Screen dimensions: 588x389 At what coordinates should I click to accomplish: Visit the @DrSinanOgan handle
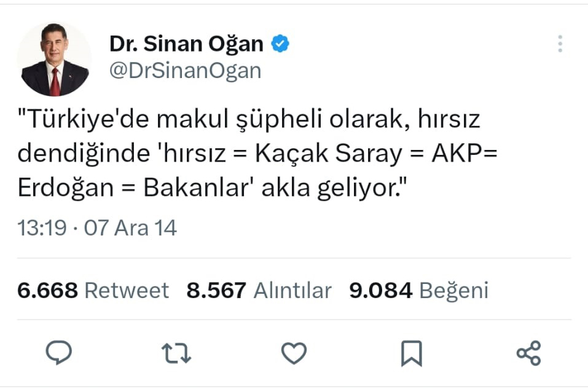click(185, 71)
